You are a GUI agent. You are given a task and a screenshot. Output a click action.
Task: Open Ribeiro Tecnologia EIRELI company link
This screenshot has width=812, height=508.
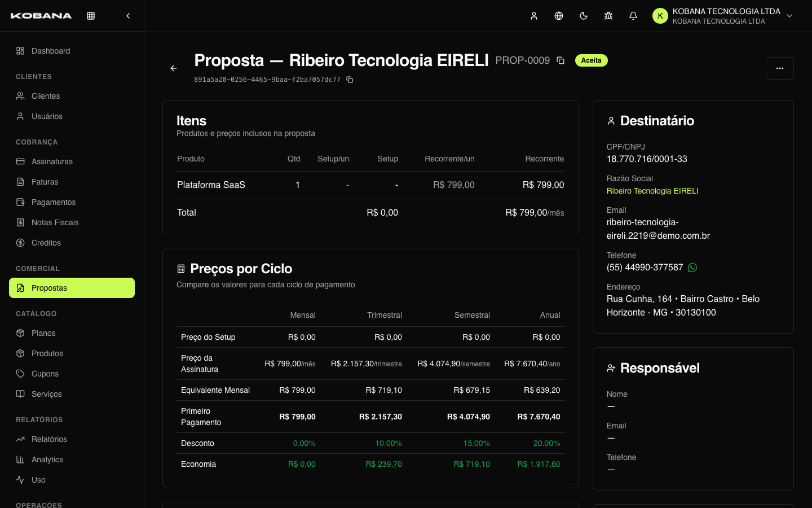point(652,191)
